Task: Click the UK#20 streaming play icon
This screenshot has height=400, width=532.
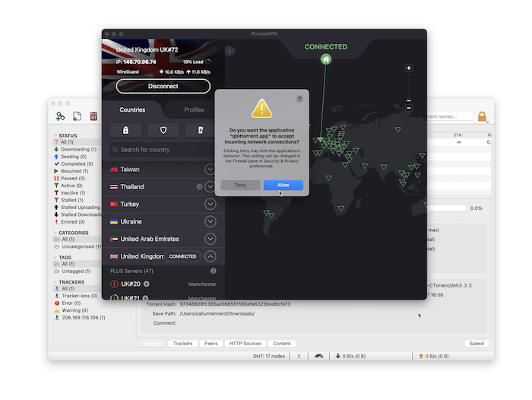Action: point(146,284)
